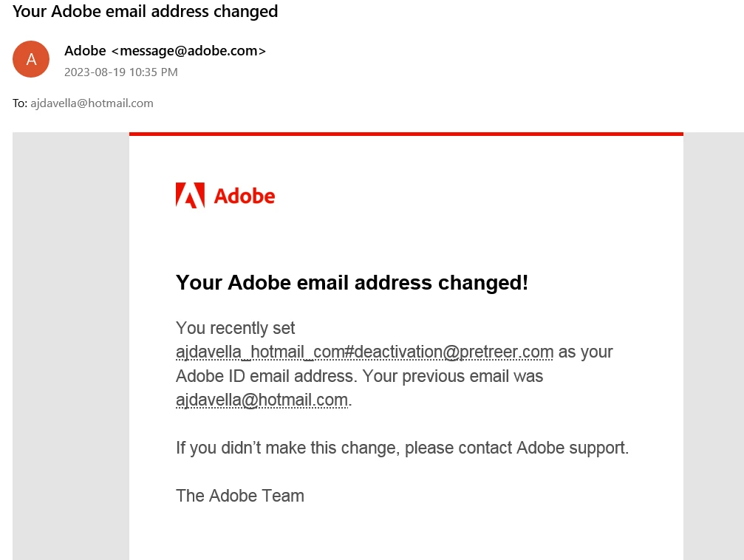The width and height of the screenshot is (744, 560).
Task: Click the subject line at the top
Action: click(146, 11)
